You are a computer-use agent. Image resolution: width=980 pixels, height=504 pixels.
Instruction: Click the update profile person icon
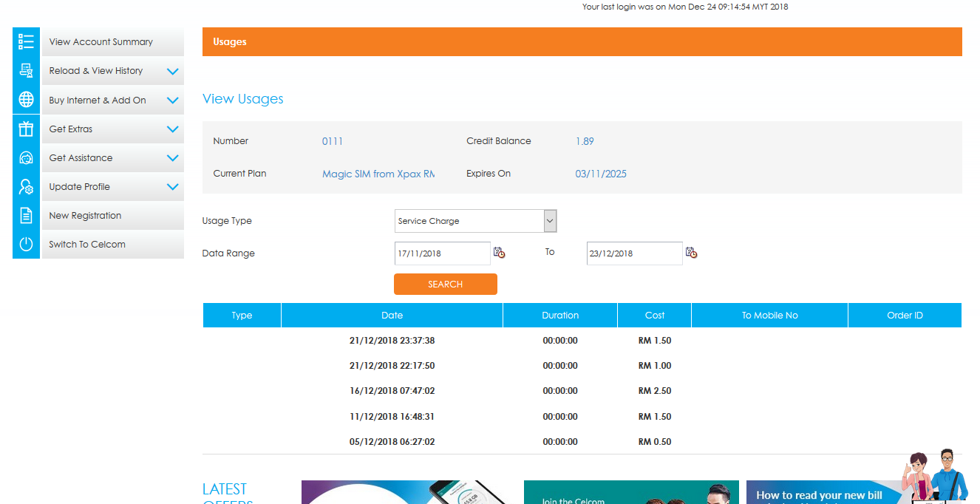coord(26,187)
